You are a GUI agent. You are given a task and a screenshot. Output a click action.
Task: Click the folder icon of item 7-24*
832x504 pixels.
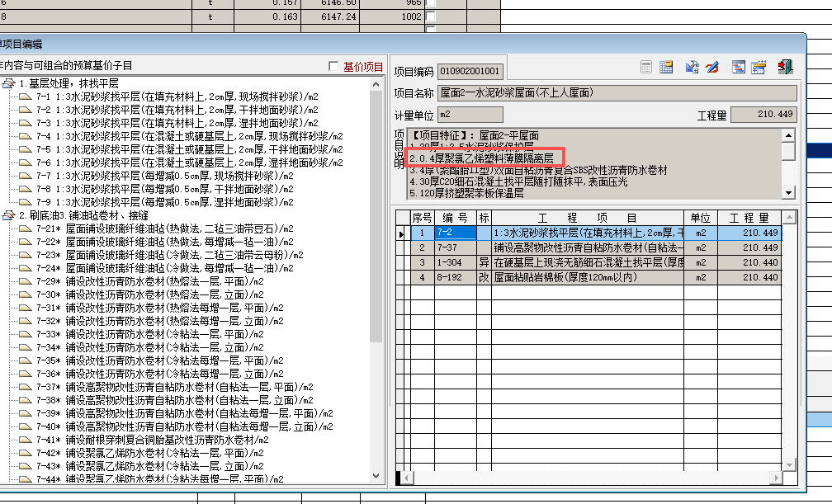[26, 268]
